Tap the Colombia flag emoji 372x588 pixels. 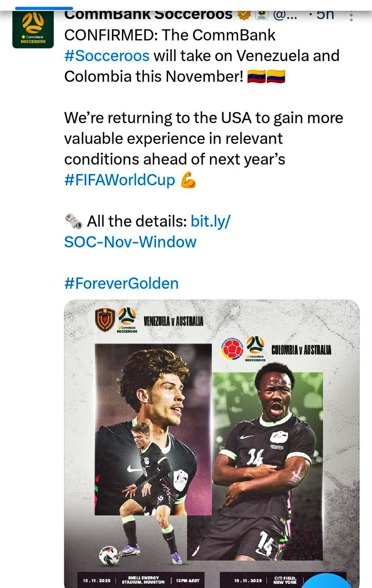click(276, 77)
